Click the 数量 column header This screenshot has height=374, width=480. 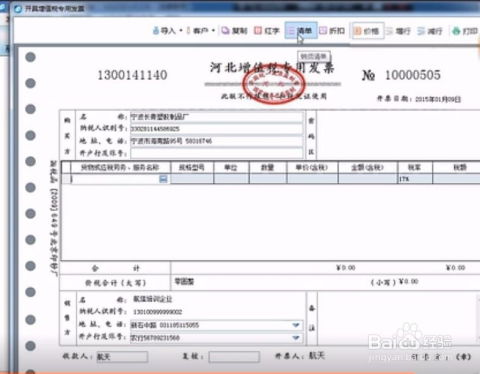(x=268, y=167)
